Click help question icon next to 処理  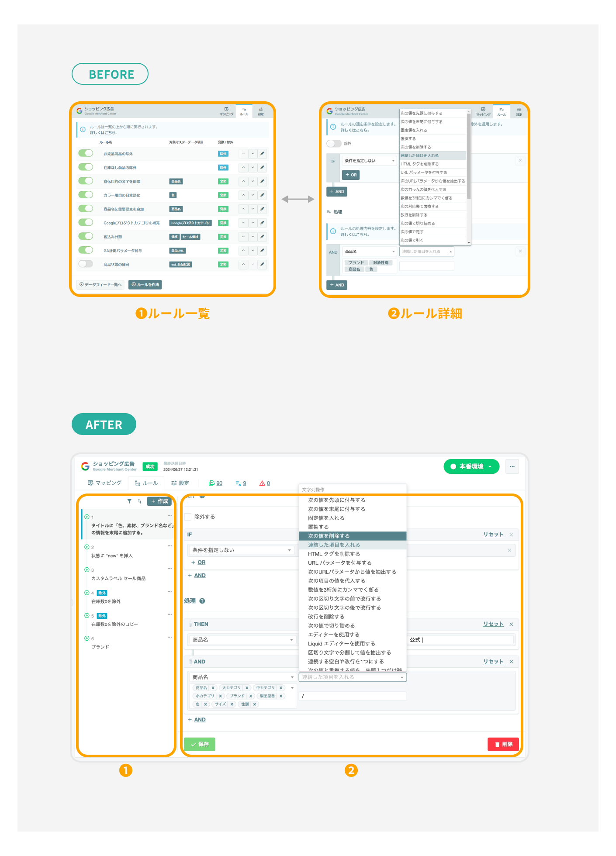(x=202, y=601)
